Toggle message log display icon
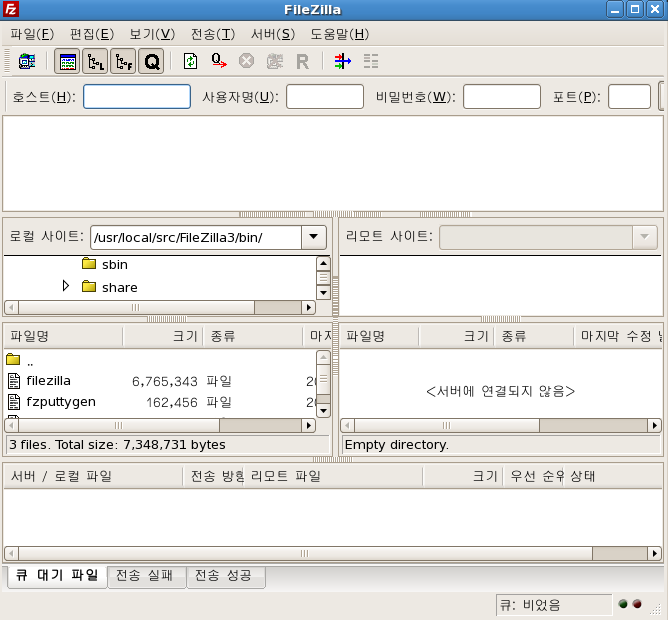The height and width of the screenshot is (620, 668). coord(67,61)
